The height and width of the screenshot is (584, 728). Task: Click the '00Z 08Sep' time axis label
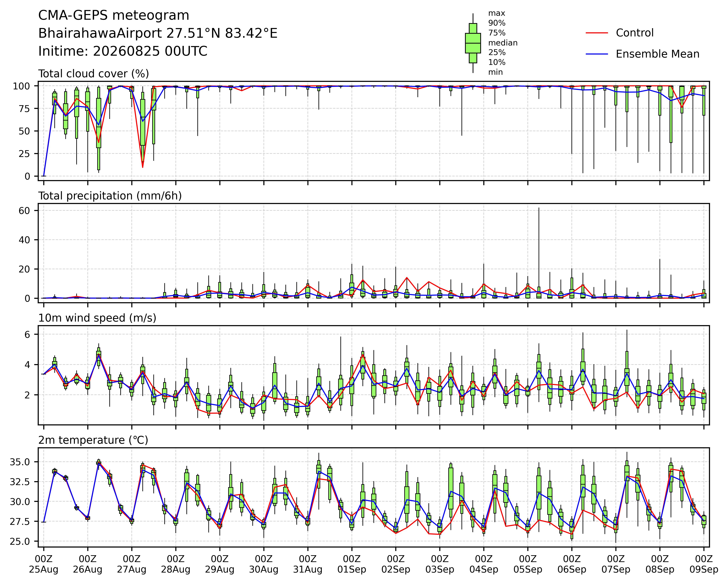(x=660, y=564)
